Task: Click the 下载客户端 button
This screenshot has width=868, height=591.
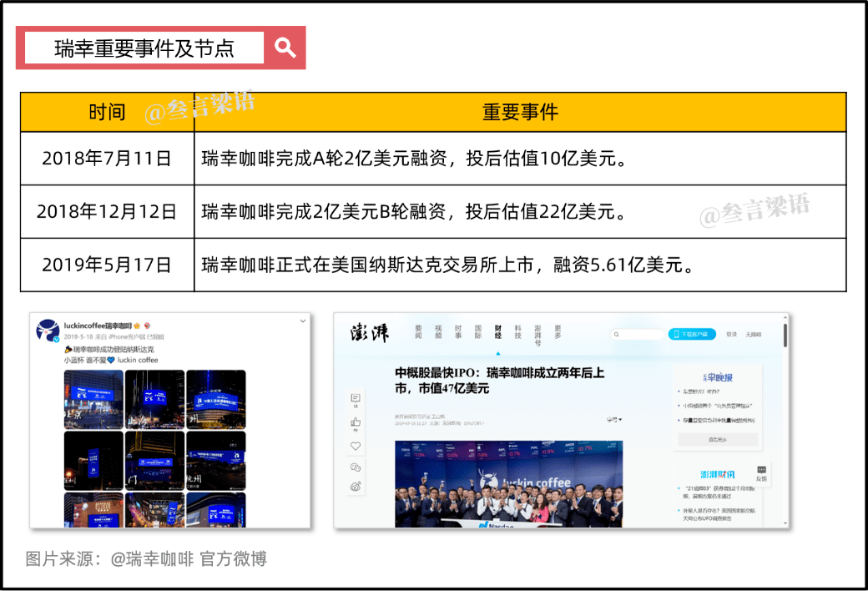Action: pyautogui.click(x=692, y=334)
